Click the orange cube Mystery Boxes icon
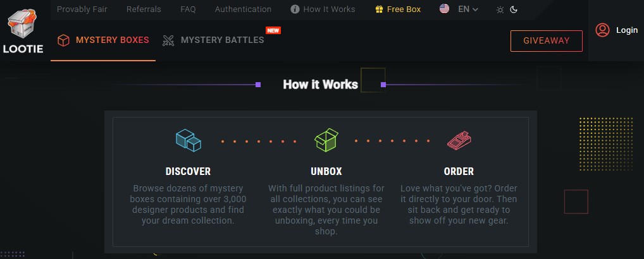644x259 pixels. coord(63,40)
